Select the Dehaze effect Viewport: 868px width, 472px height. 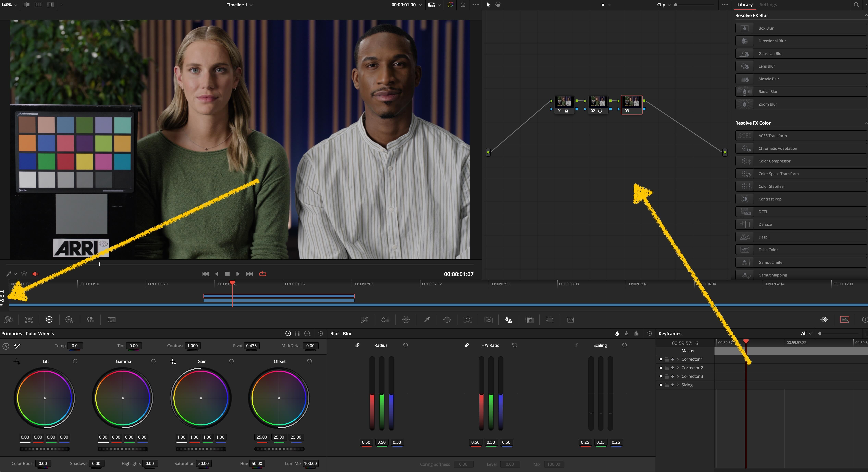pyautogui.click(x=801, y=224)
